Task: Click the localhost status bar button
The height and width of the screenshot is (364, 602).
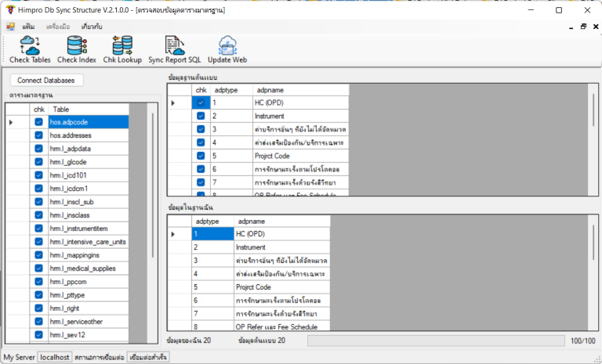Action: coord(55,357)
